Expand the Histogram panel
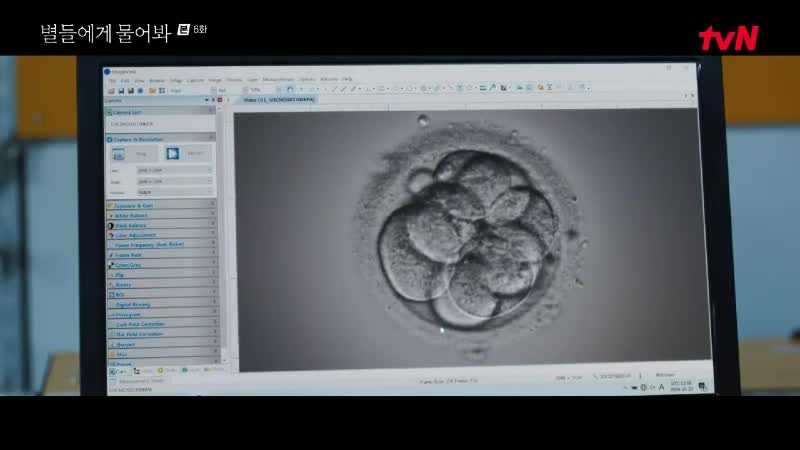The height and width of the screenshot is (450, 800). pyautogui.click(x=162, y=314)
